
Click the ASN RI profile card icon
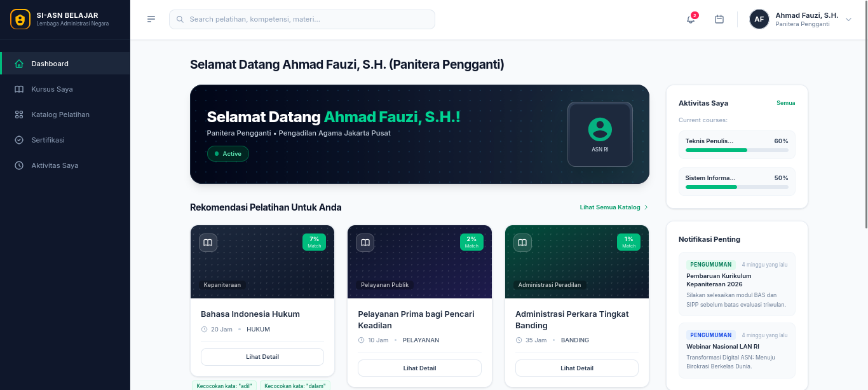tap(600, 134)
